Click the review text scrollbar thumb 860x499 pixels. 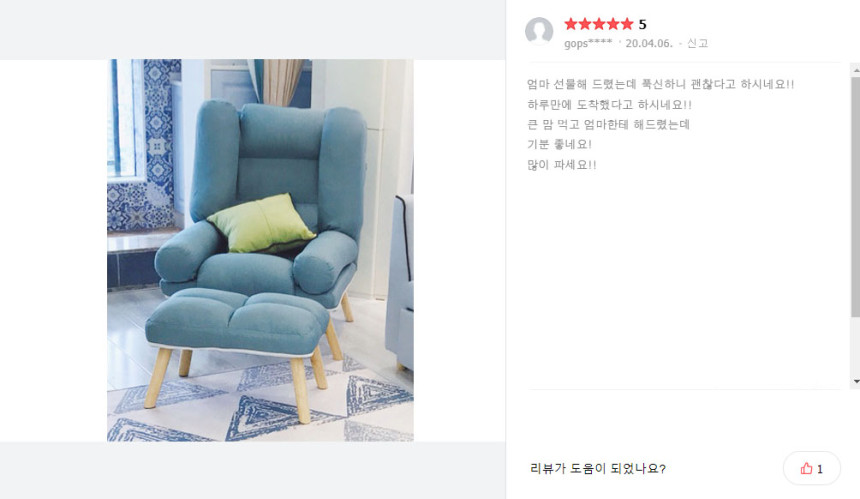tap(856, 196)
